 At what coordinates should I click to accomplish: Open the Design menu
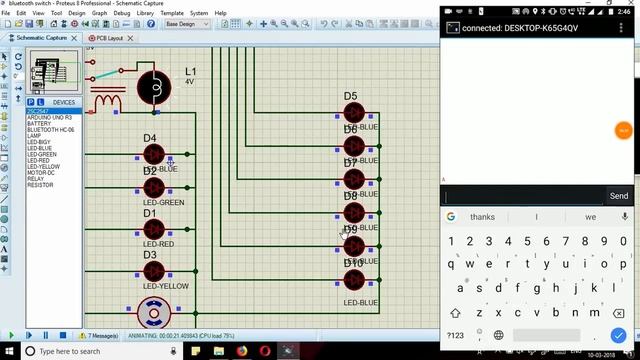77,13
